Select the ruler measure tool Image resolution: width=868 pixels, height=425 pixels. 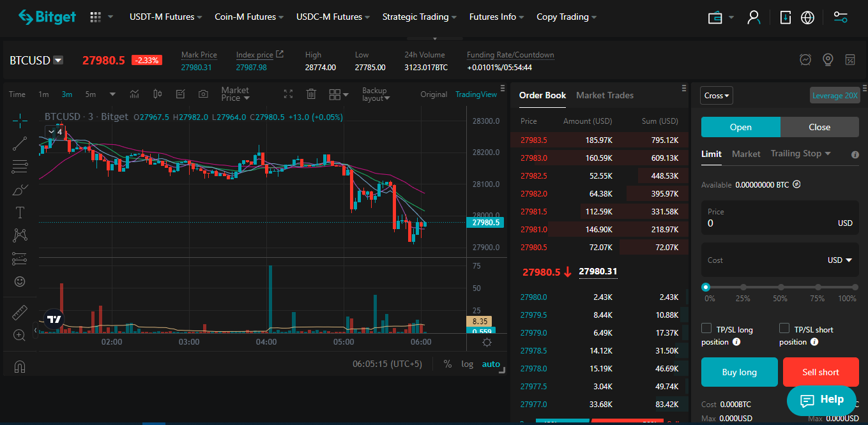[x=20, y=312]
